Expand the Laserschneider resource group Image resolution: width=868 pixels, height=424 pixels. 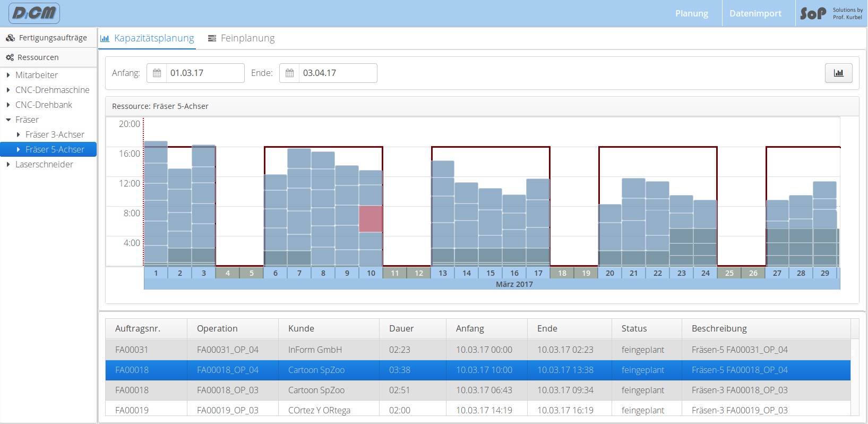click(8, 165)
